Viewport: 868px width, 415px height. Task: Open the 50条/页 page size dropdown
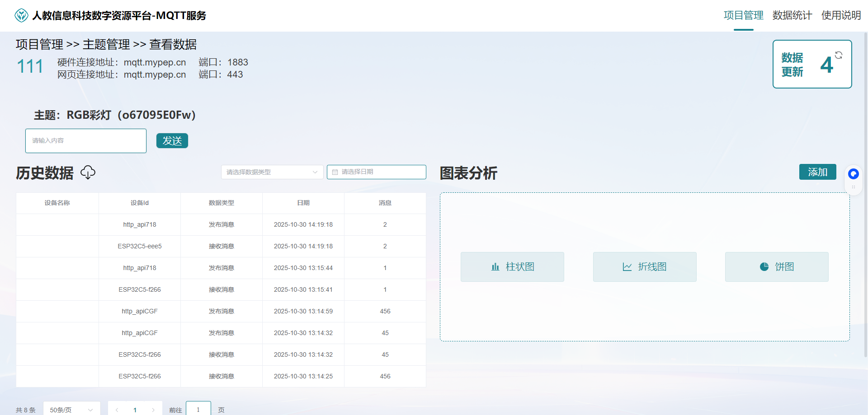tap(71, 410)
